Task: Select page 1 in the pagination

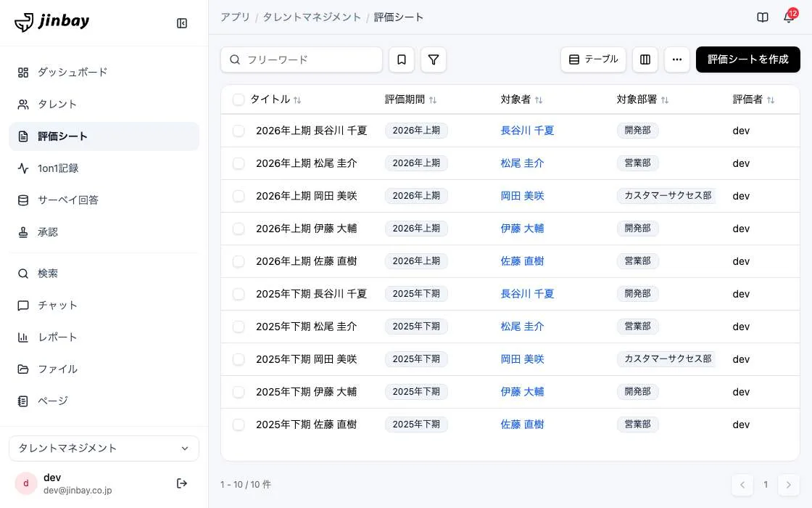Action: point(766,485)
